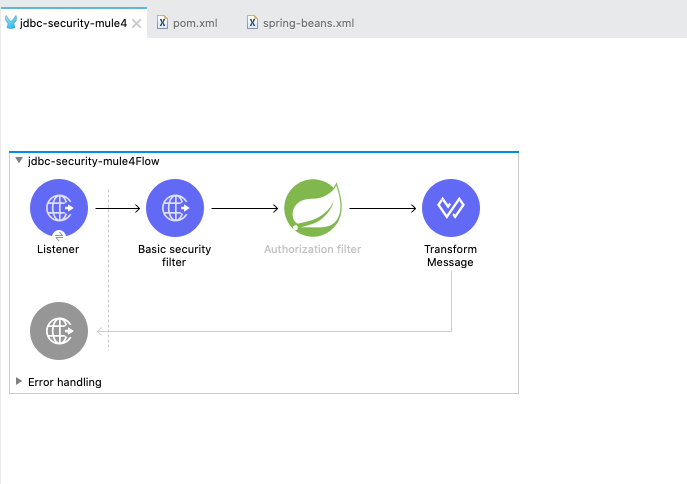This screenshot has width=687, height=484.
Task: Click the grayed Authorization filter label
Action: 312,249
